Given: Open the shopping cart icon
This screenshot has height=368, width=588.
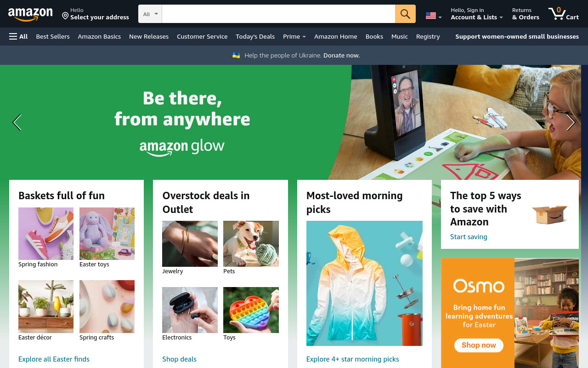Looking at the screenshot, I should pyautogui.click(x=563, y=14).
